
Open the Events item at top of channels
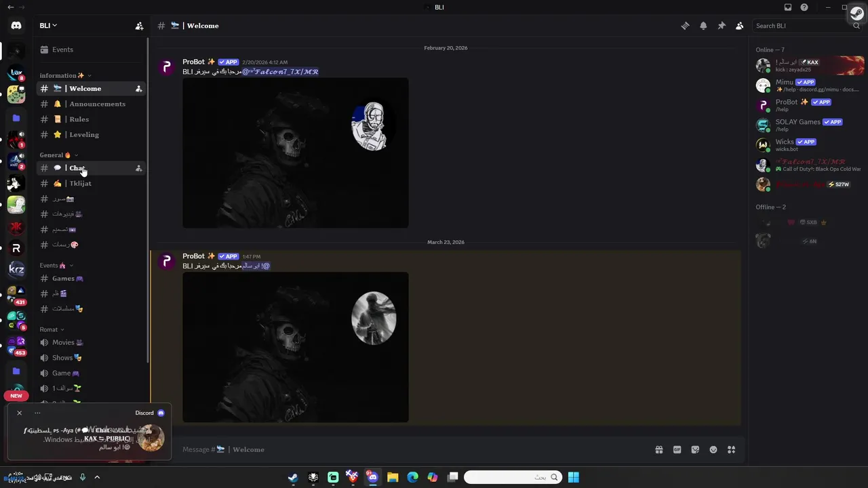pos(92,49)
